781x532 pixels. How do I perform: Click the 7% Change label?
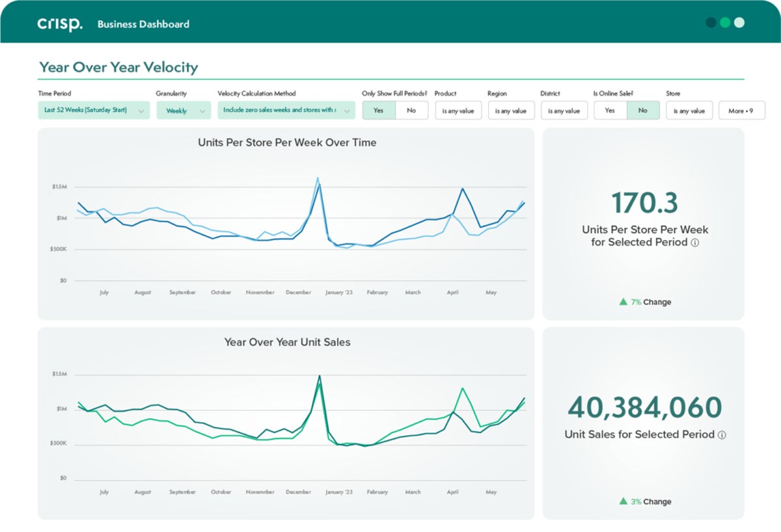(651, 302)
